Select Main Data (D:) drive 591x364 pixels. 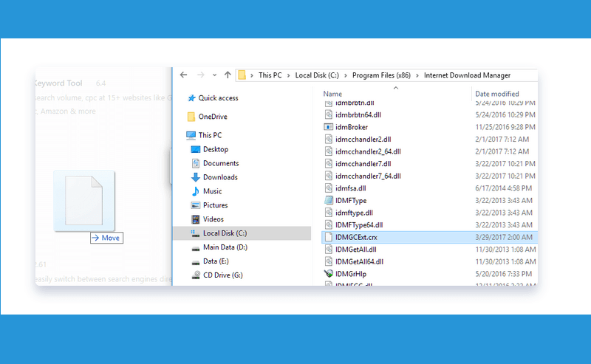click(225, 247)
